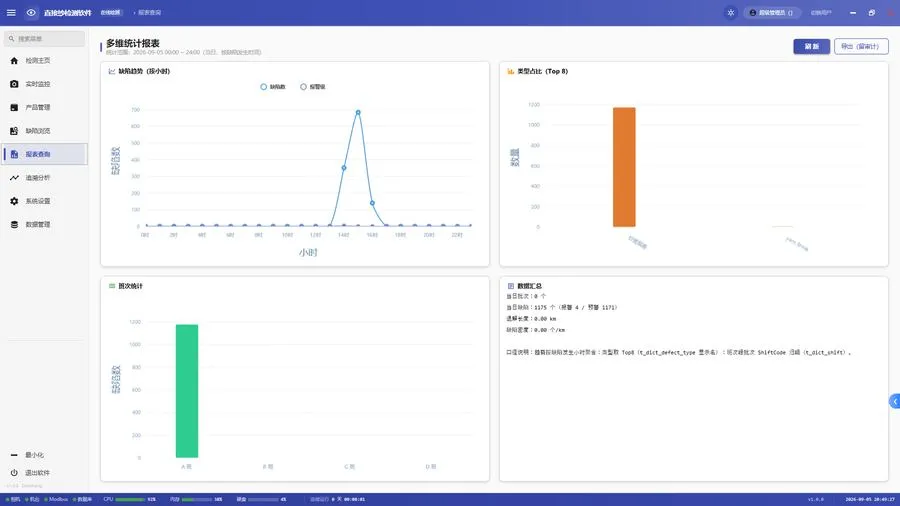The width and height of the screenshot is (900, 506).
Task: Click the icon beside 数据汇总 heading
Action: coord(510,286)
